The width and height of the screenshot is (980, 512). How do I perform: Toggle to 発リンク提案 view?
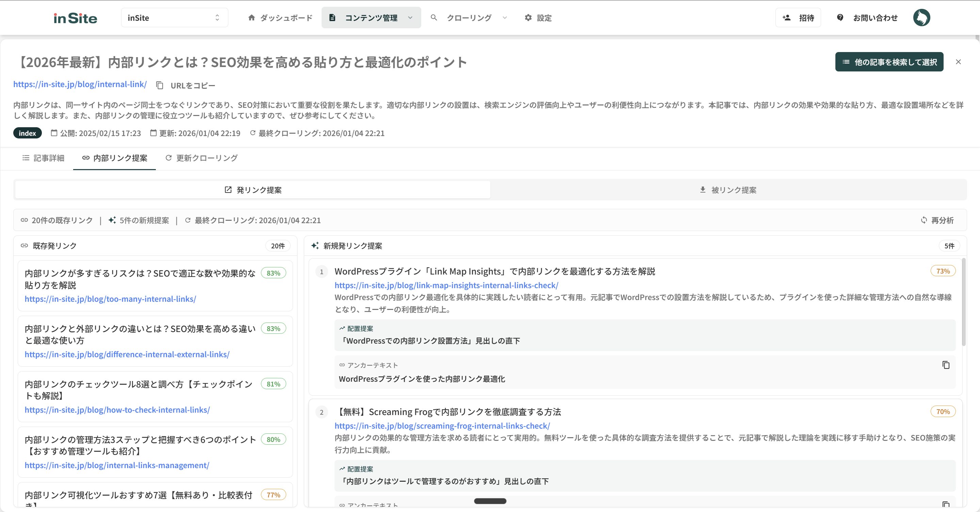click(x=252, y=190)
